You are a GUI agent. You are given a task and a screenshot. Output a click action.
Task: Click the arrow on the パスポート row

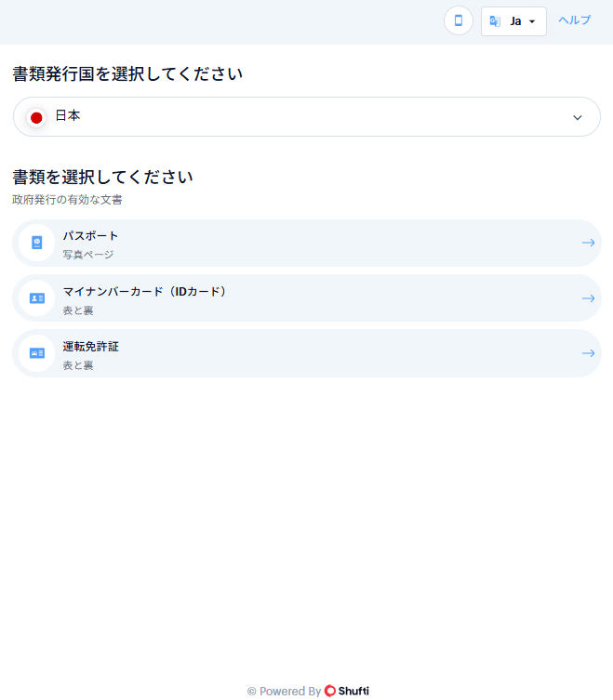click(588, 243)
